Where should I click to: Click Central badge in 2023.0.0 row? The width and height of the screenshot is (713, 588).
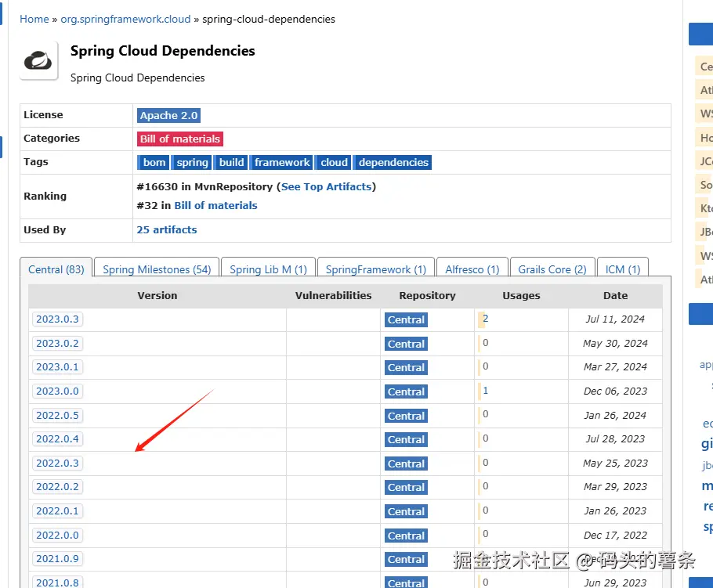point(406,391)
